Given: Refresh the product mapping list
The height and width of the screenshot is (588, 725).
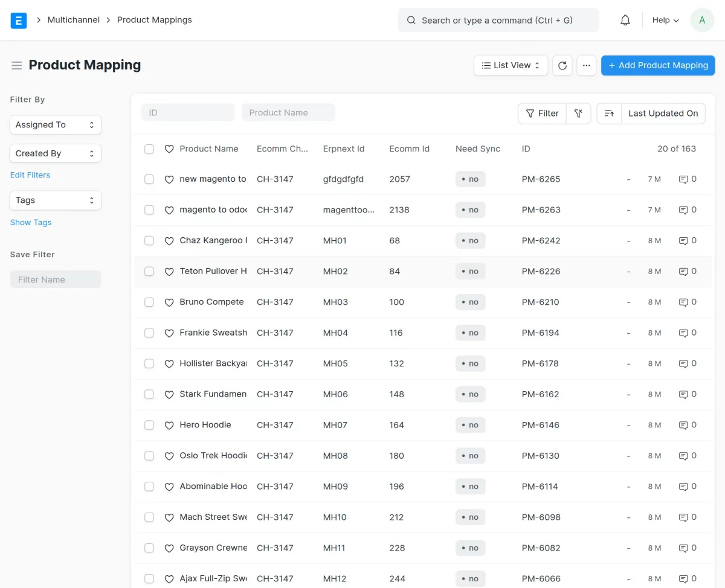Looking at the screenshot, I should pos(562,65).
